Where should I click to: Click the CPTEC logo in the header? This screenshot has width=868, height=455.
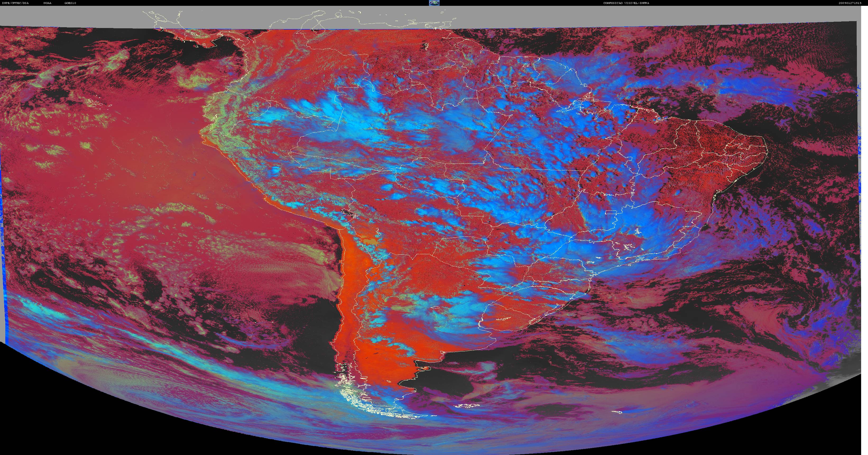point(434,3)
